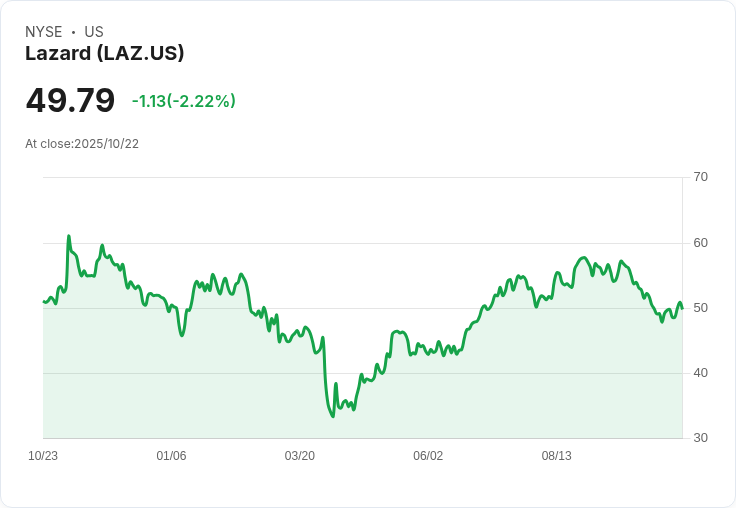Click the 08/13 date axis label
Screen dimensions: 736x508
(x=556, y=456)
